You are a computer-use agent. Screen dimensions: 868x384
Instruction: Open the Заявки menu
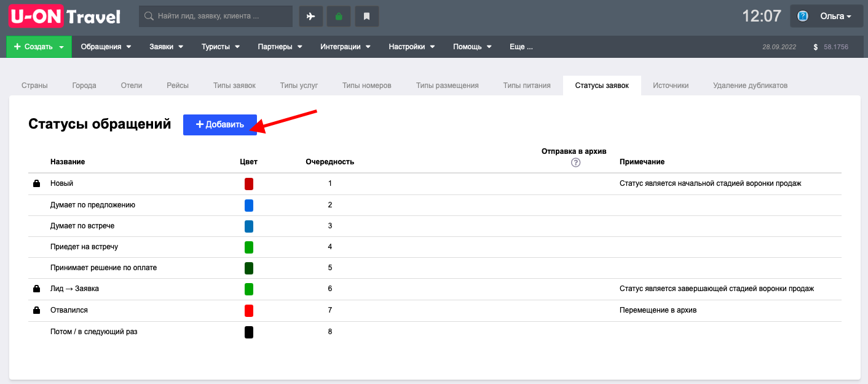tap(167, 47)
